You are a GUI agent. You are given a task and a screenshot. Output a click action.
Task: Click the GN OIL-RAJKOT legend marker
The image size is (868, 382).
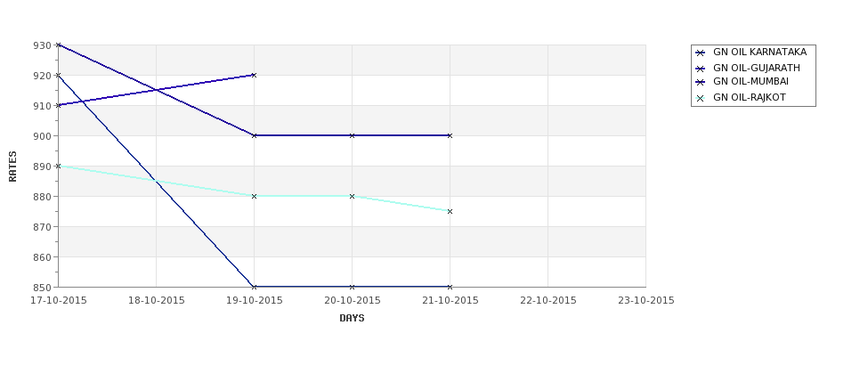[x=701, y=99]
